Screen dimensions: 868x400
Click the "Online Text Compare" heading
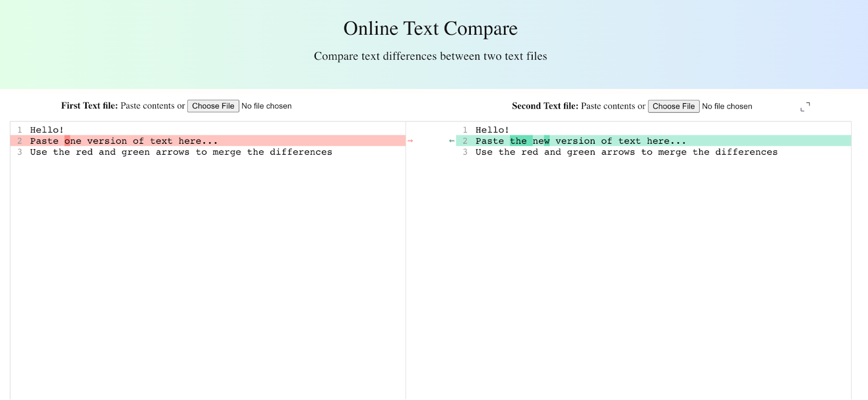[431, 28]
